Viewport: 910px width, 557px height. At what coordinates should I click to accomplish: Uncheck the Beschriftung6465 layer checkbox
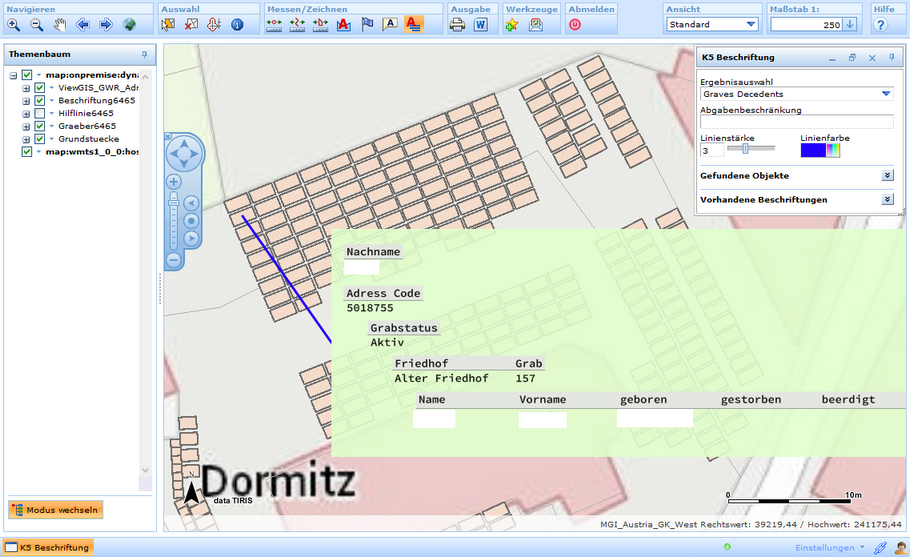39,100
